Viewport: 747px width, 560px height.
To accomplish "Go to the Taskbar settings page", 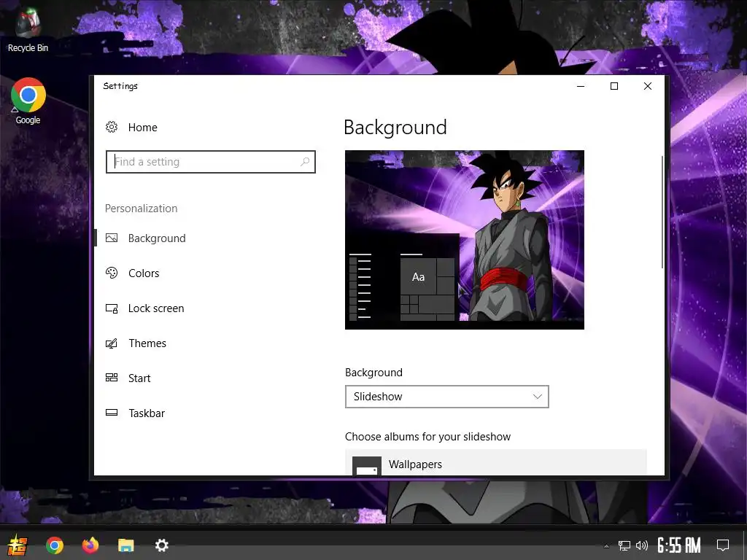I will [147, 413].
